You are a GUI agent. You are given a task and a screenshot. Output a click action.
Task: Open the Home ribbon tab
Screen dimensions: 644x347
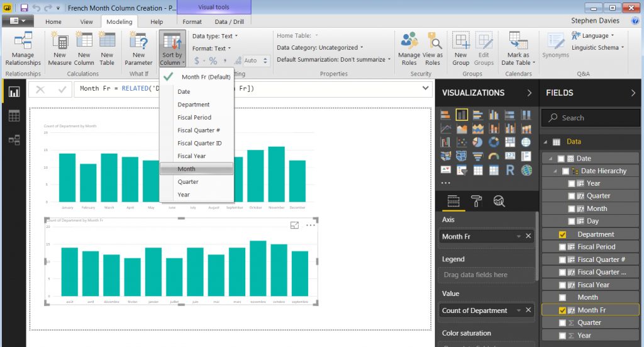[x=53, y=22]
